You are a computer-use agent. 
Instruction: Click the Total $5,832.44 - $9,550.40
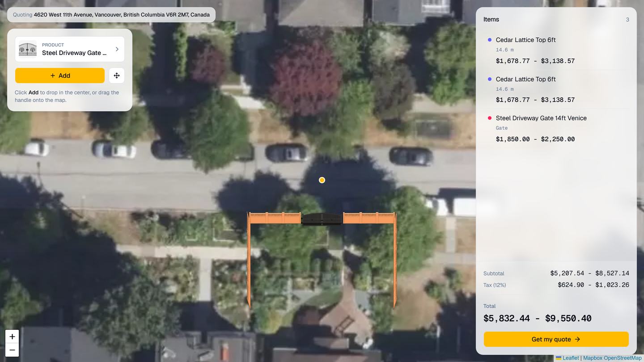click(x=538, y=318)
